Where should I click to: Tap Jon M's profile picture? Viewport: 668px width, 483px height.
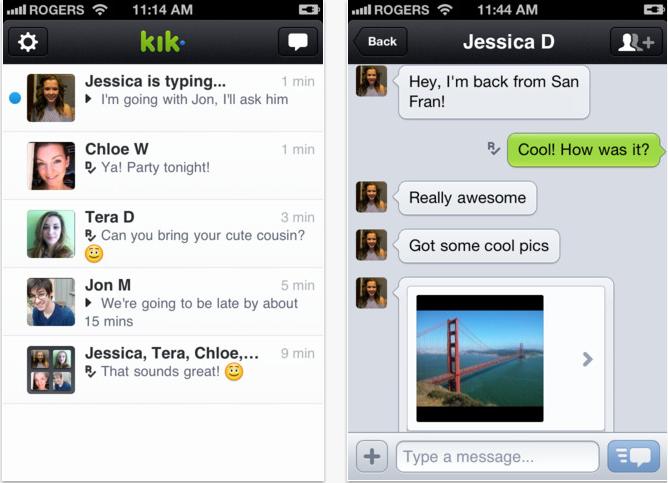[51, 302]
